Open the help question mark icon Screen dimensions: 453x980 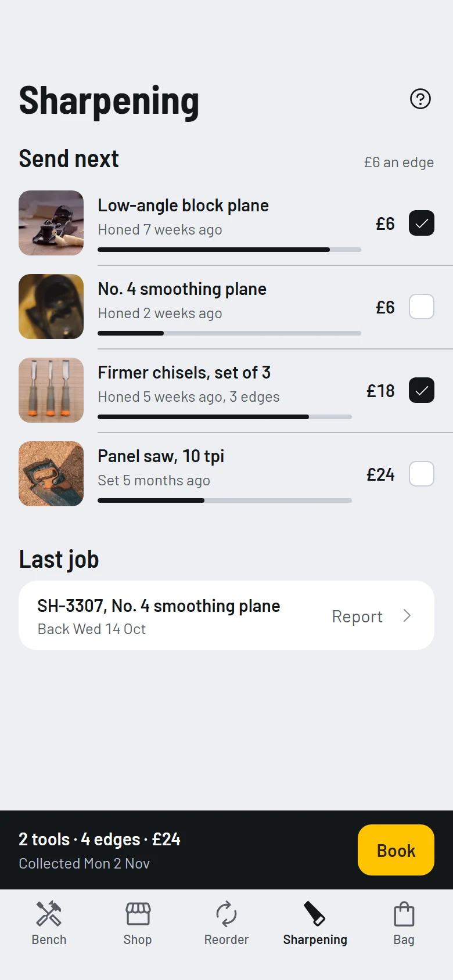(420, 99)
